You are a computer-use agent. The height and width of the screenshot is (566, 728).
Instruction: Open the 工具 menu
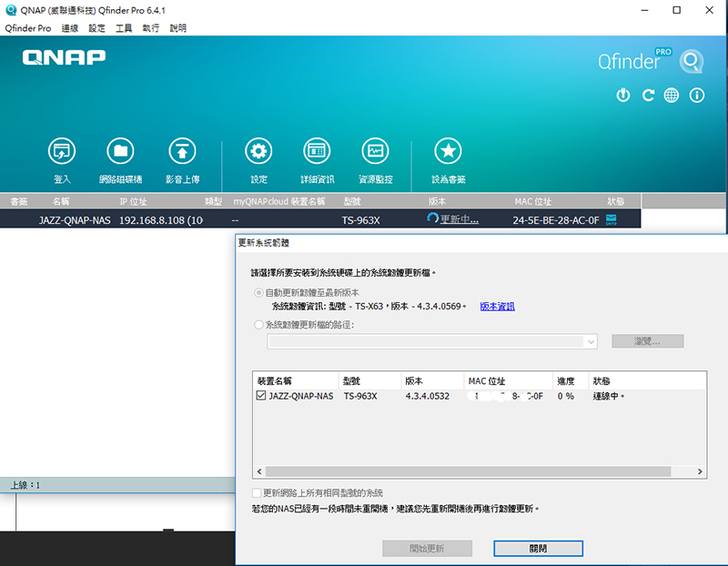click(124, 28)
